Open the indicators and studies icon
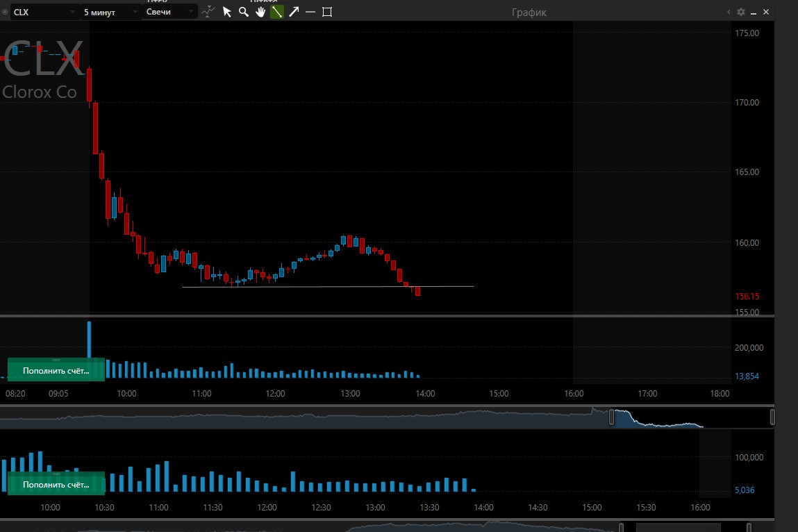 point(208,12)
